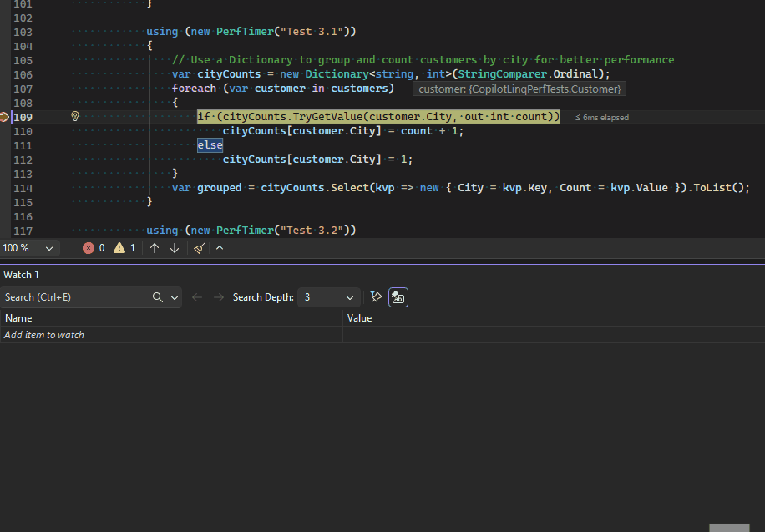
Task: Click the broom cleanup icon in status bar
Action: coord(199,247)
